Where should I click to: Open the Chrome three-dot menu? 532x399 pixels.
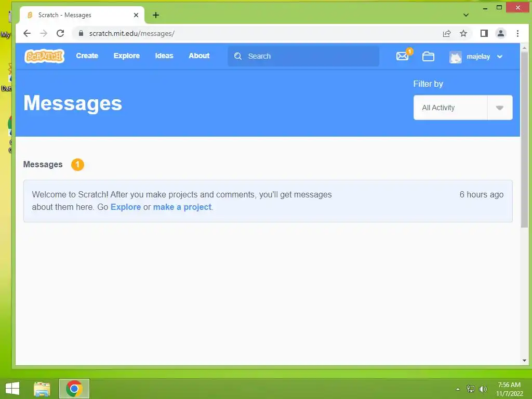click(x=517, y=33)
